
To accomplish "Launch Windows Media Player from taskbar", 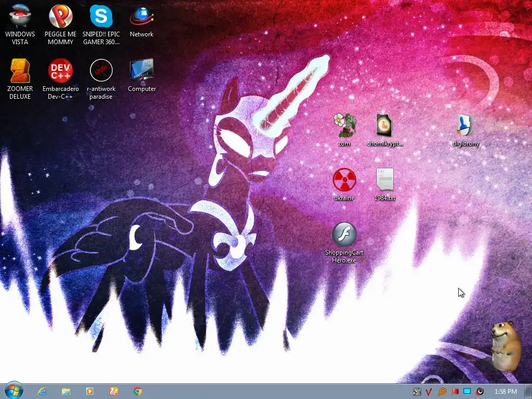I will [x=90, y=391].
